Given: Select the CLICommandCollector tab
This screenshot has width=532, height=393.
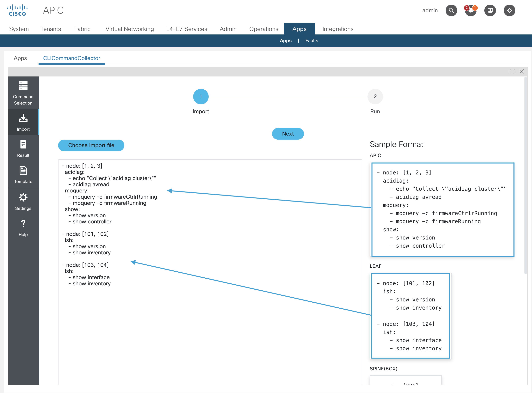Looking at the screenshot, I should [72, 58].
